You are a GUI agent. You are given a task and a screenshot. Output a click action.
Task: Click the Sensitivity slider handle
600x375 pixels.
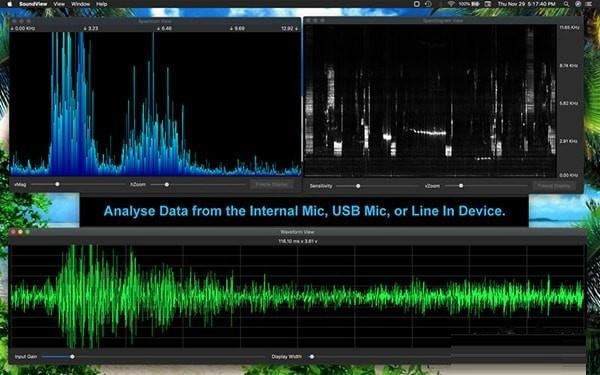pyautogui.click(x=358, y=186)
